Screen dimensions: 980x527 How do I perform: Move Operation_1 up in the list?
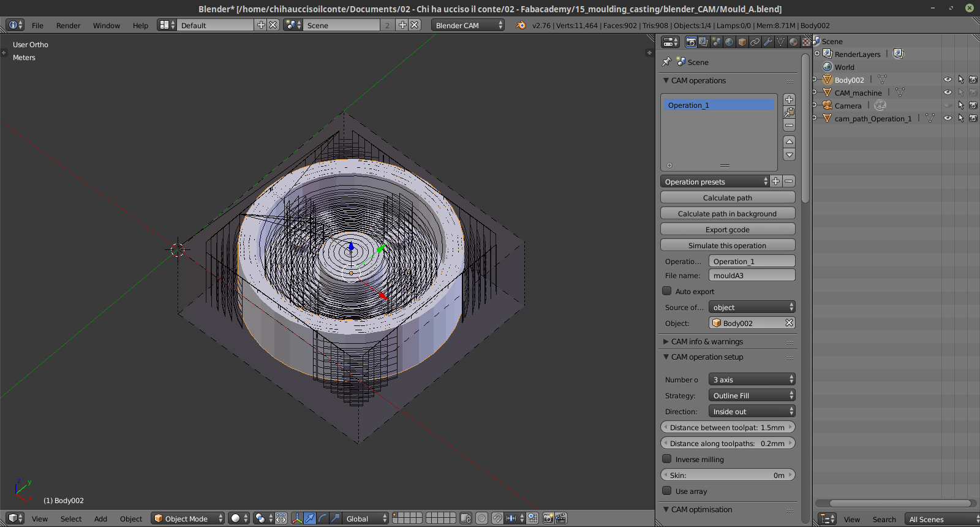tap(790, 142)
